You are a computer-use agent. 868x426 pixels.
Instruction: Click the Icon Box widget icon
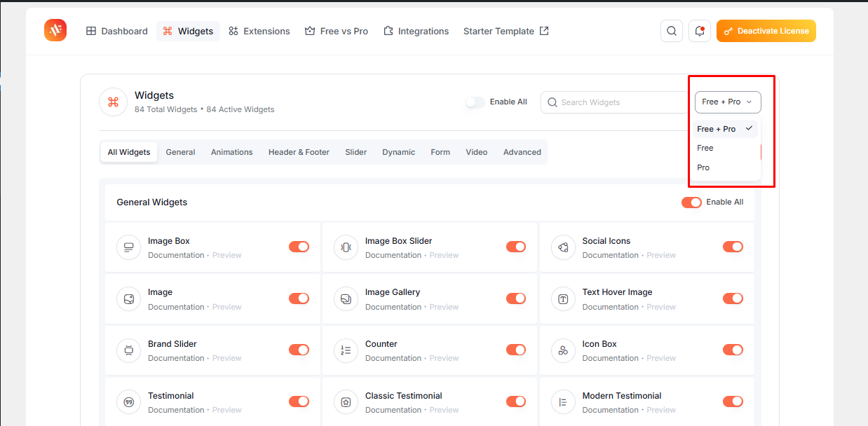(x=563, y=350)
